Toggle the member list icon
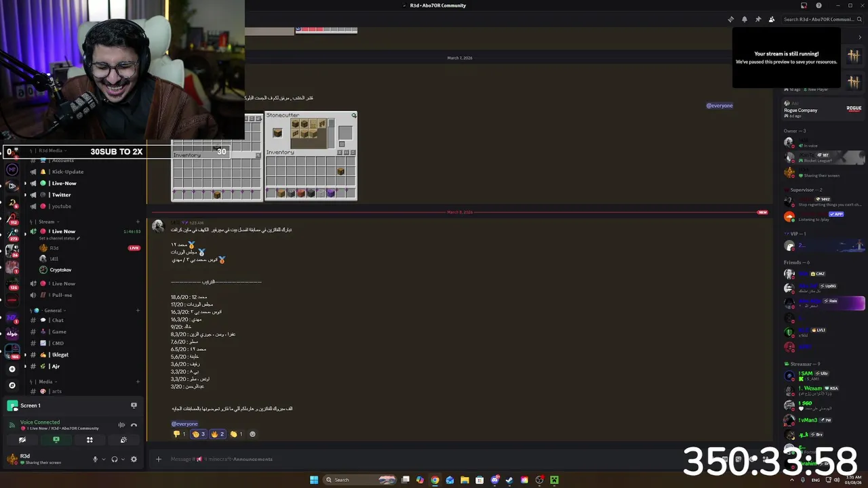The image size is (868, 488). pos(772,20)
